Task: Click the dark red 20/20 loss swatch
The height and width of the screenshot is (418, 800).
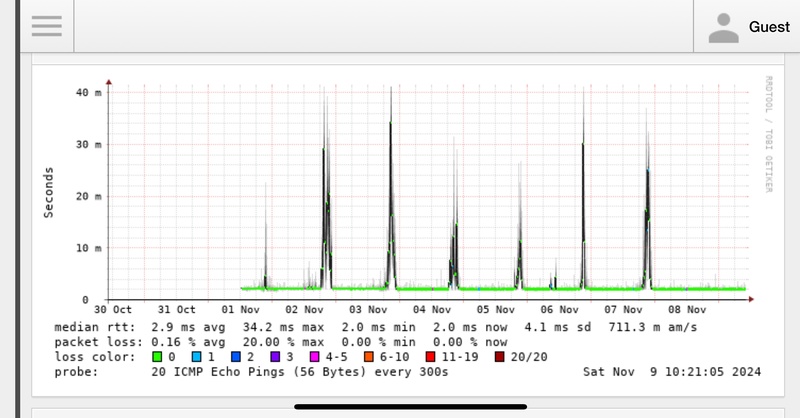Action: click(499, 357)
